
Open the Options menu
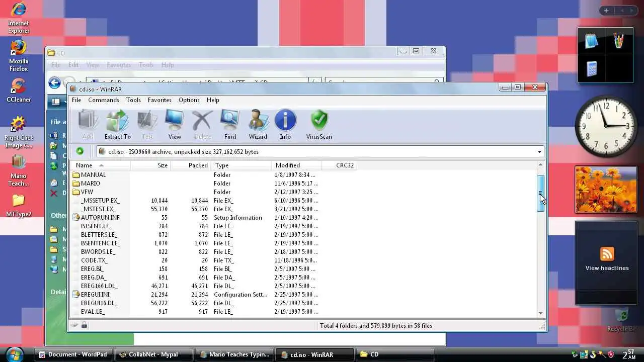coord(189,100)
